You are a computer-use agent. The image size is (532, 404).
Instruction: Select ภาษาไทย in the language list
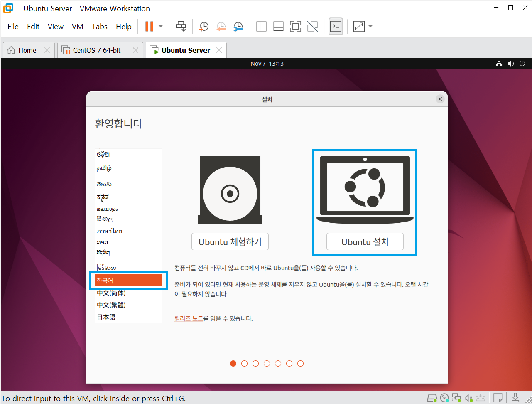[x=128, y=231]
